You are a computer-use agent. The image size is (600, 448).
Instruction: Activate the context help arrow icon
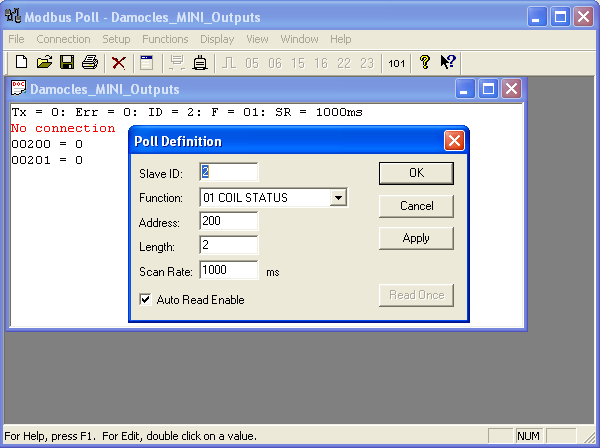(448, 62)
